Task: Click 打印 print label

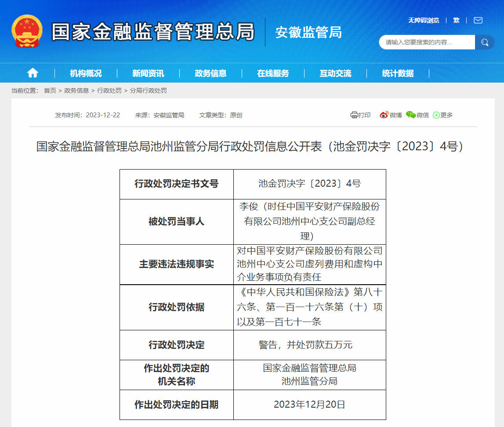Action: coord(364,115)
